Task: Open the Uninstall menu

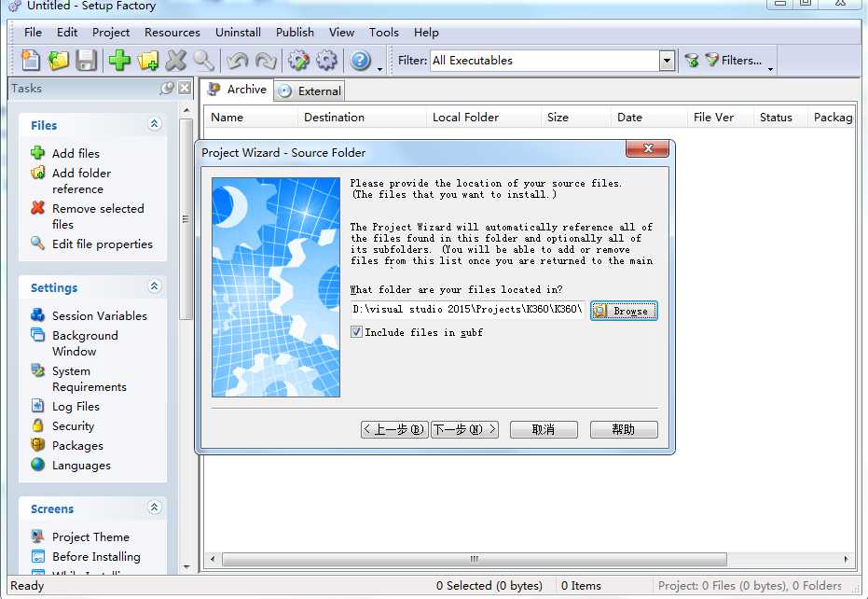Action: click(238, 32)
